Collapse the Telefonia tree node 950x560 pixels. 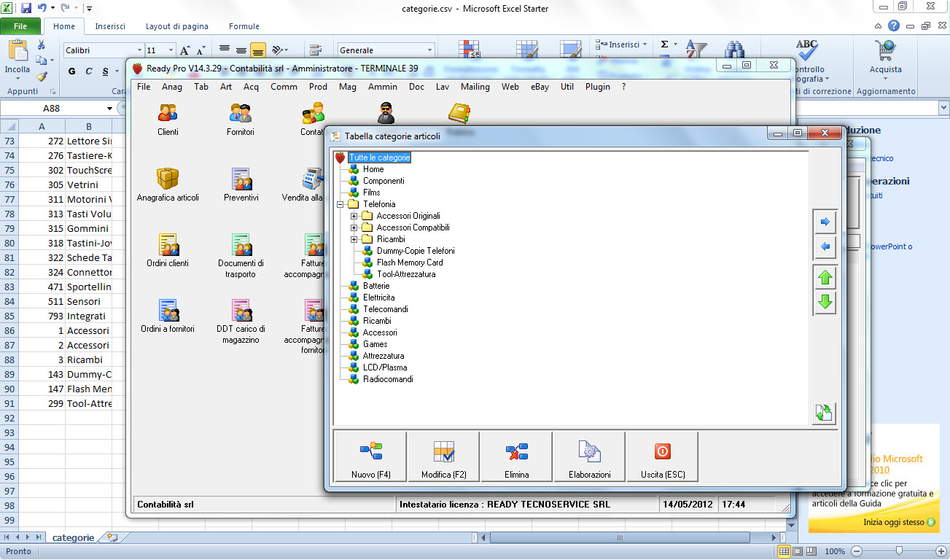(340, 204)
